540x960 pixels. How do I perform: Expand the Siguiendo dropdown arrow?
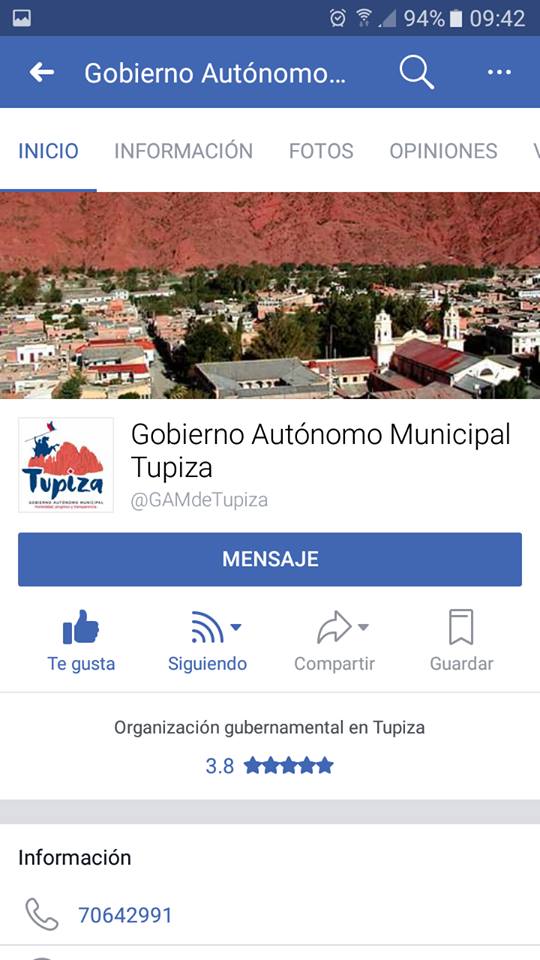click(236, 626)
